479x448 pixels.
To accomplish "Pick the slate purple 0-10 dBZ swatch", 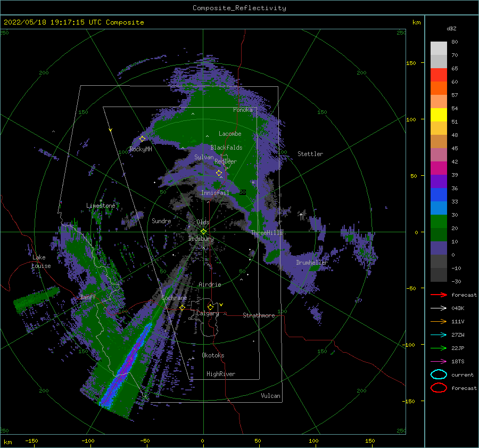I will coord(439,248).
